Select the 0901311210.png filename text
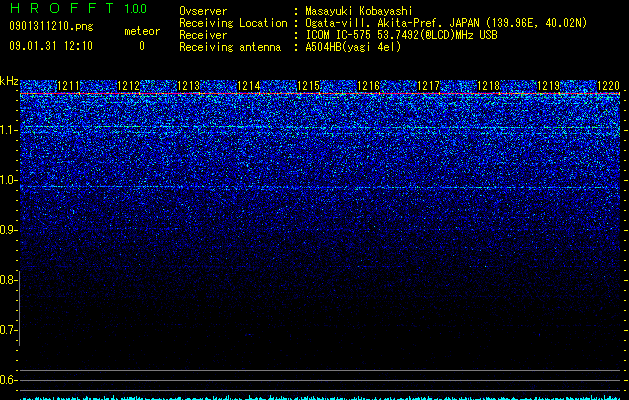629x400 pixels. 51,27
